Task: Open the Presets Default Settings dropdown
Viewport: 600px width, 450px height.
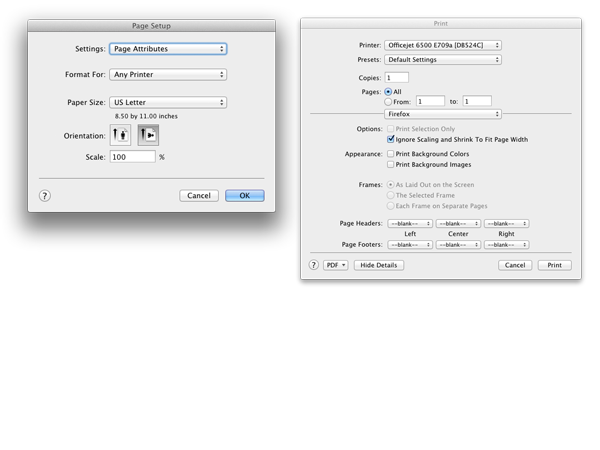Action: pos(443,59)
